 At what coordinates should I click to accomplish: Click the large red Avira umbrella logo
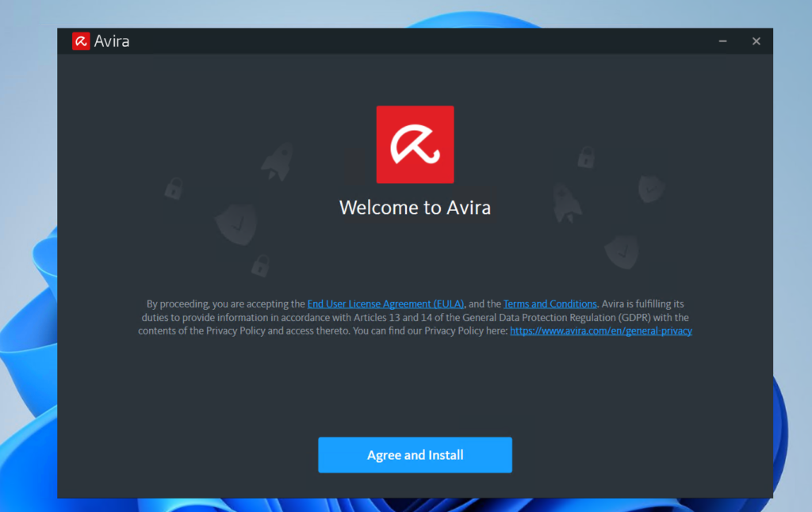click(x=415, y=144)
